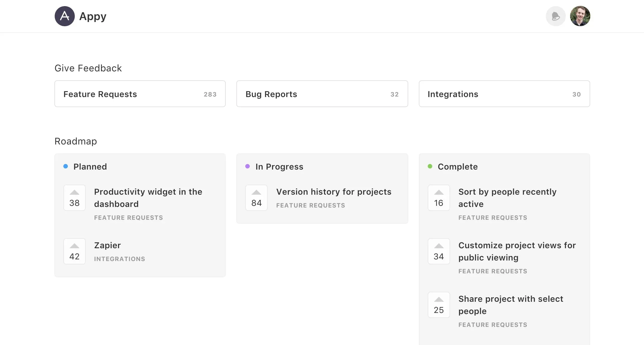Open the Feature Requests board
Screen dimensions: 644x345
[140, 94]
